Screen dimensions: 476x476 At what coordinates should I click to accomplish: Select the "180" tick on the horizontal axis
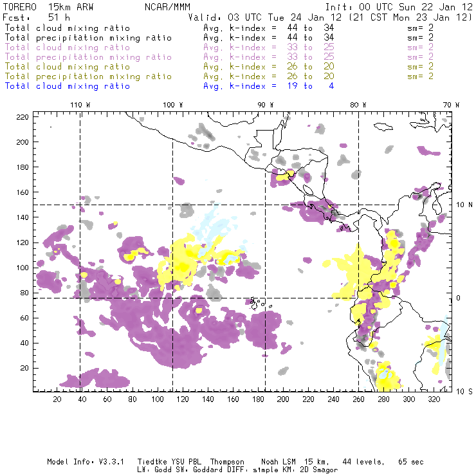point(258,399)
